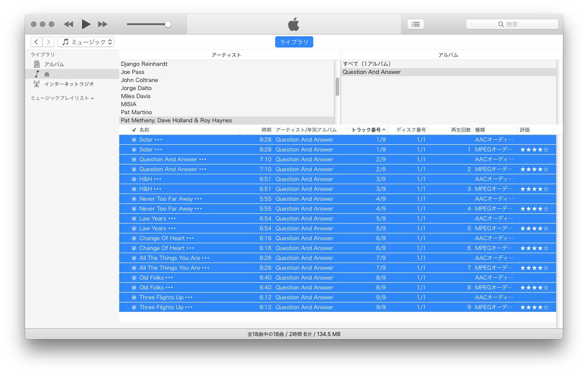The image size is (588, 375).
Task: Uncheck the AAC Three Flights Up checkbox
Action: (134, 297)
